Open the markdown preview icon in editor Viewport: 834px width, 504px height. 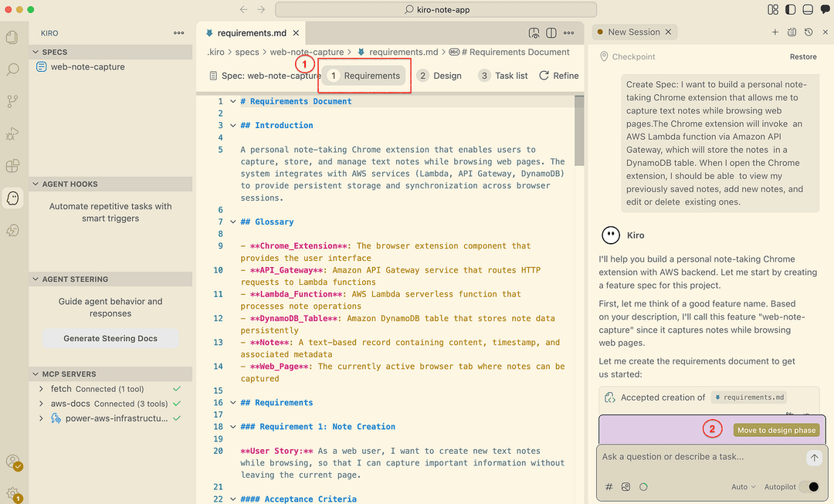pos(534,33)
